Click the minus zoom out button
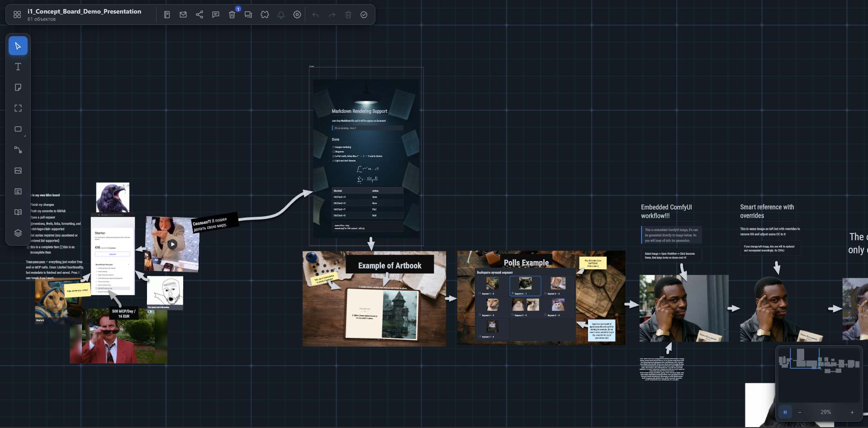Screen dimensions: 868x428 click(800, 412)
